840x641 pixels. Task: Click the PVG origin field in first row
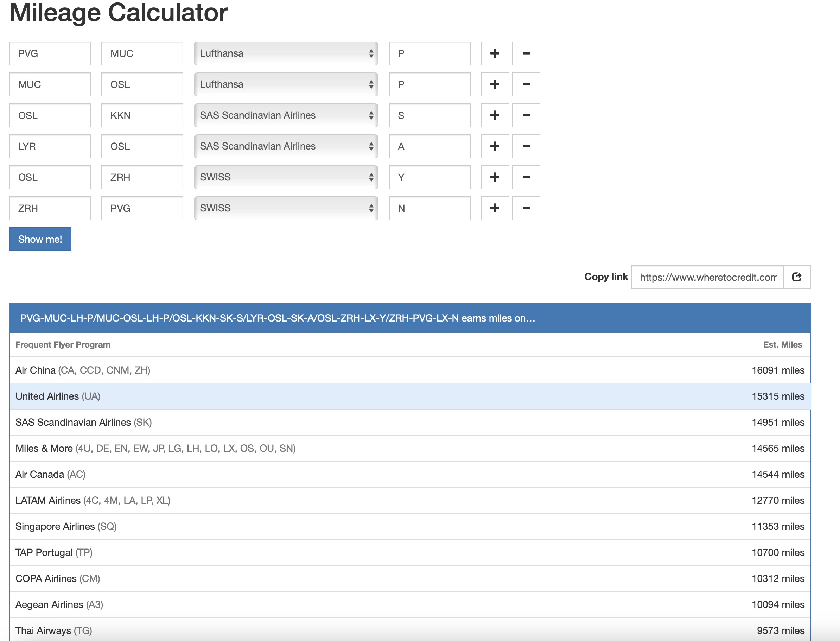50,53
